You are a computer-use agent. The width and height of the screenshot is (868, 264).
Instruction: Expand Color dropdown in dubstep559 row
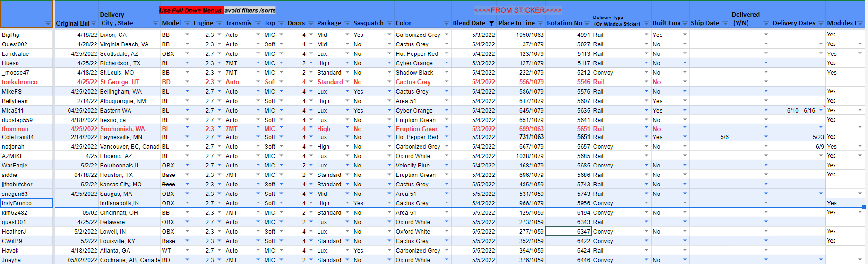447,120
